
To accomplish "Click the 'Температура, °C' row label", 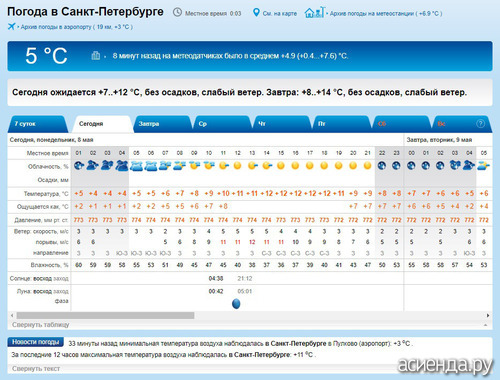I will click(x=46, y=194).
